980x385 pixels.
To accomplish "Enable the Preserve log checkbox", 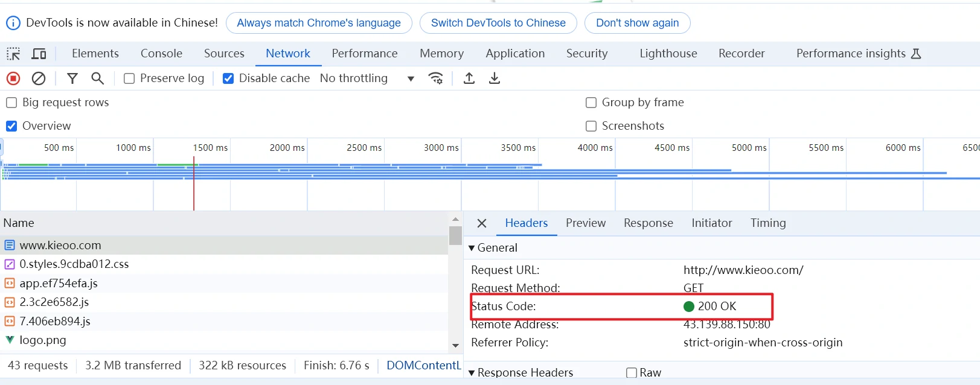I will pos(129,78).
